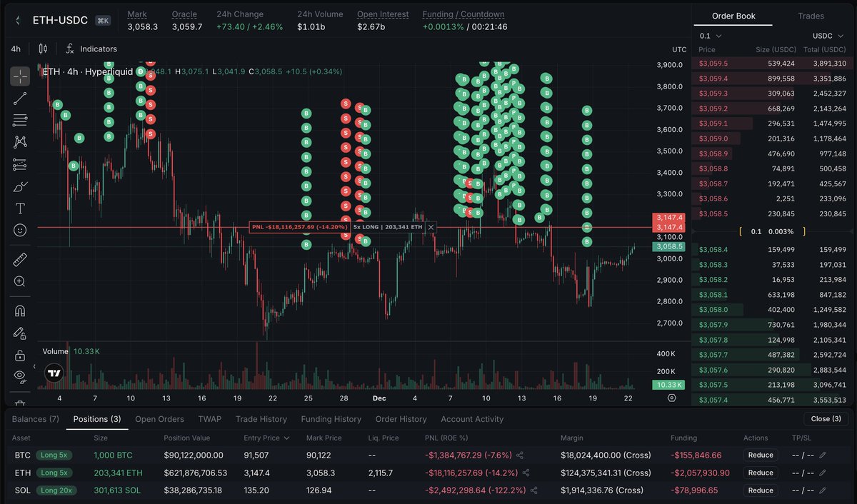Edit TP/SL for the SOL position

[823, 490]
